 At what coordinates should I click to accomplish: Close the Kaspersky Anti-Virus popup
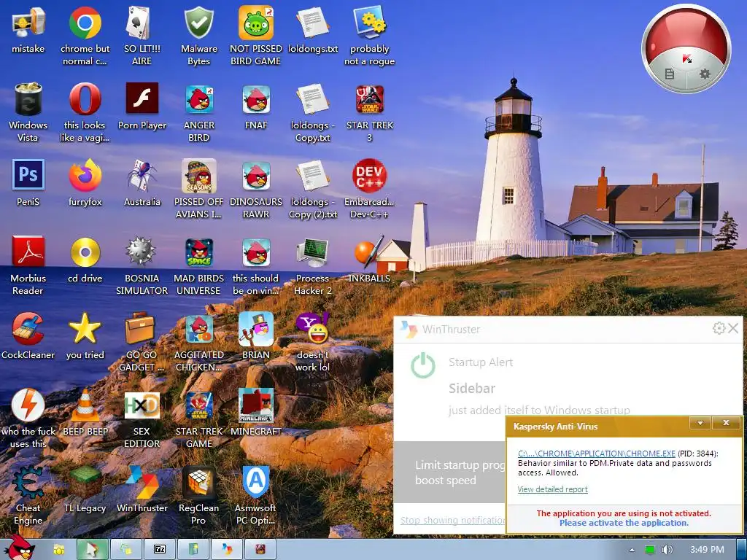[x=726, y=423]
